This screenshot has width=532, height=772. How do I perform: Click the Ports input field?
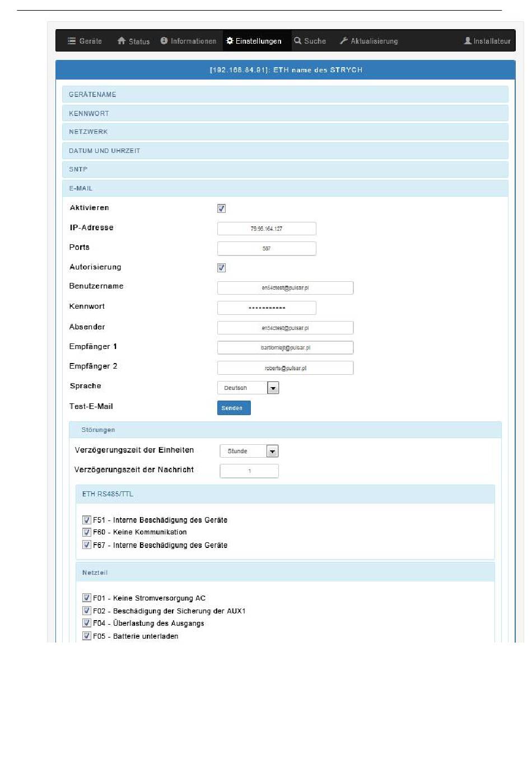[267, 248]
